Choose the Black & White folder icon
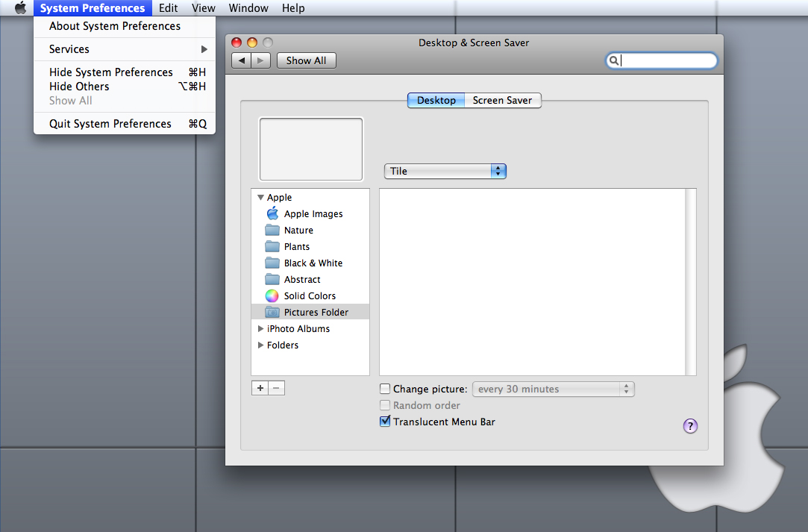Screen dimensions: 808x532 click(x=272, y=263)
